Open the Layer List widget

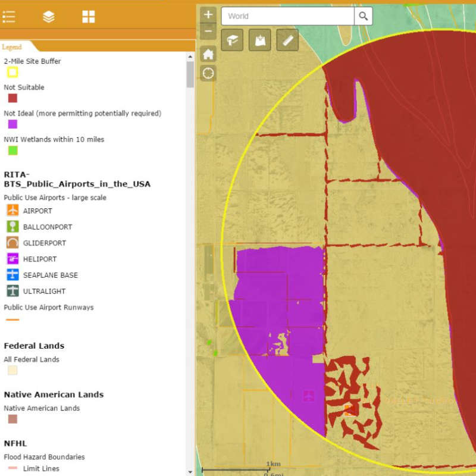tap(49, 17)
